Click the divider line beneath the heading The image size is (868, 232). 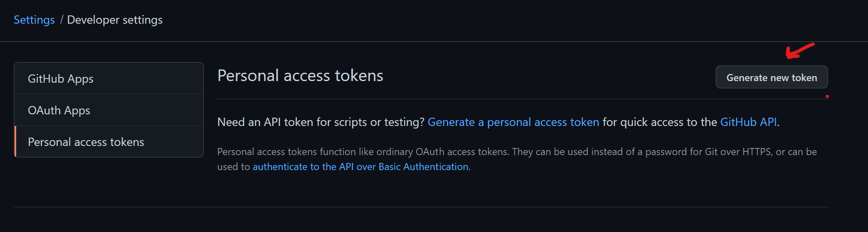click(522, 99)
